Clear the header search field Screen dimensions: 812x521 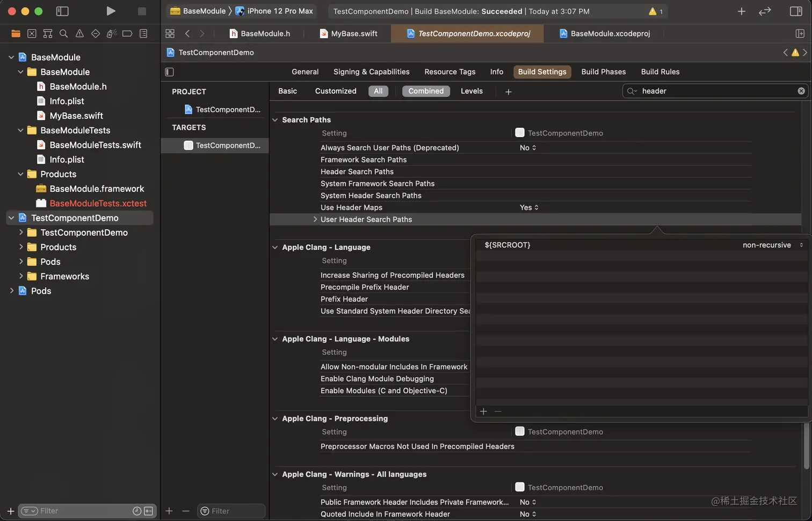[x=801, y=91]
